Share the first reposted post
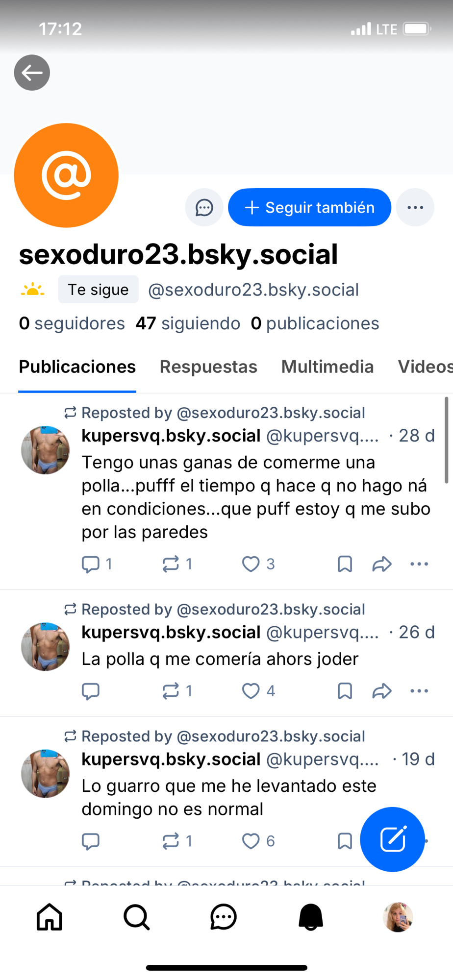 click(x=381, y=564)
